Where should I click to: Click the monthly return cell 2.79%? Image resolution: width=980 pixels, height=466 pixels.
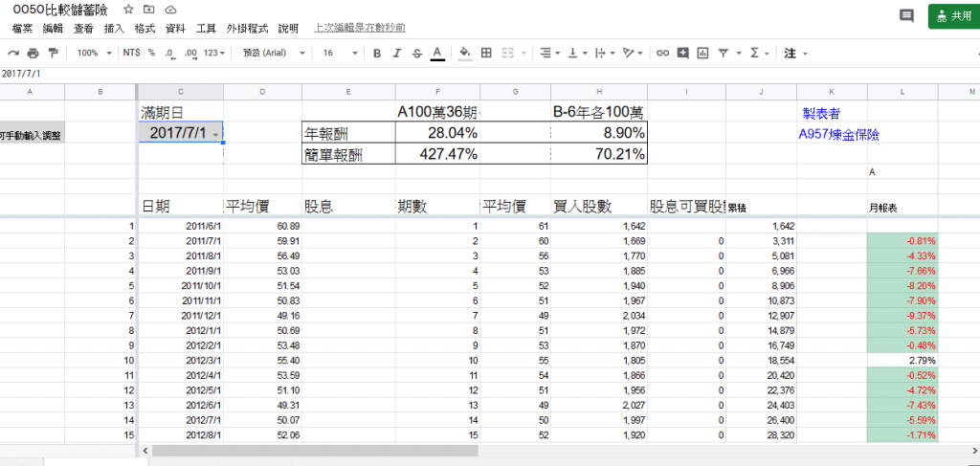pyautogui.click(x=903, y=361)
